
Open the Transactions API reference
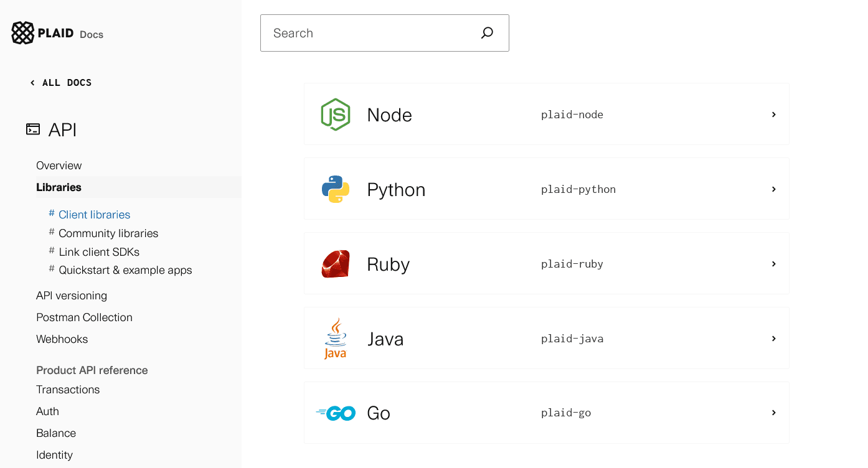(68, 389)
